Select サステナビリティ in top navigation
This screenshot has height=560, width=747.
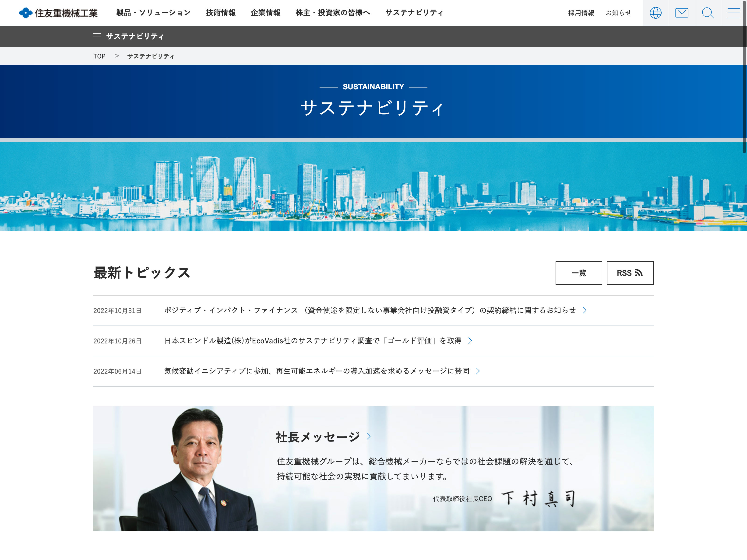[414, 13]
